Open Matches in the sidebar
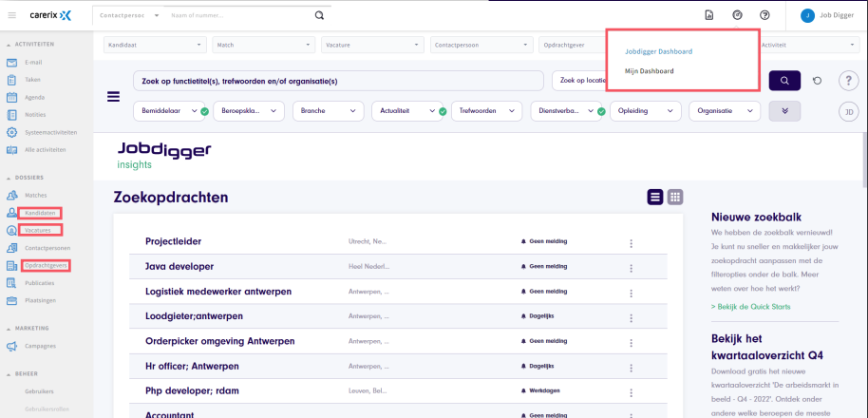The height and width of the screenshot is (418, 868). coord(35,196)
